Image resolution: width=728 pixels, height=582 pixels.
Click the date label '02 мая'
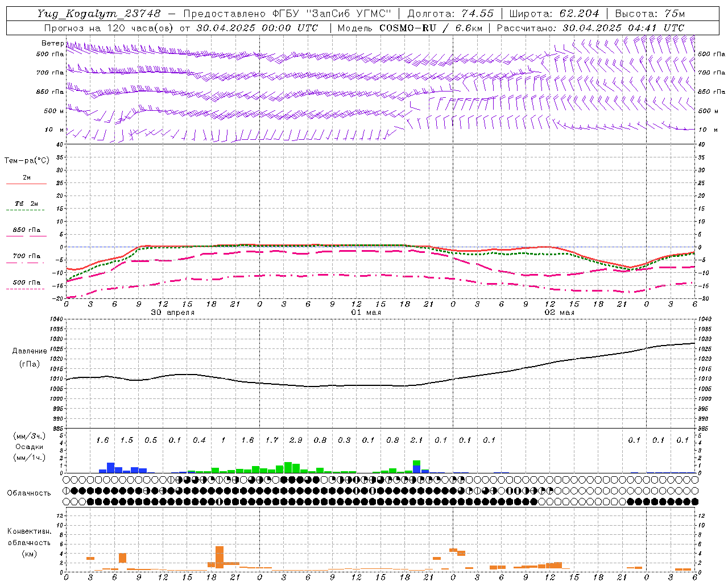(x=560, y=313)
